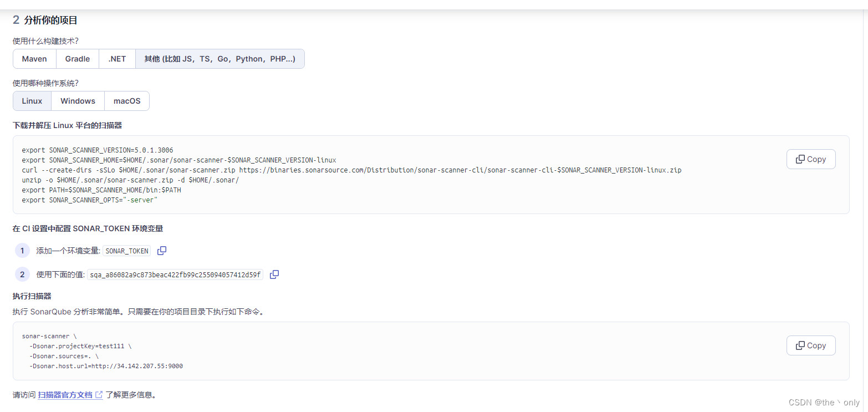
Task: Click the export PATH command line
Action: tap(101, 190)
